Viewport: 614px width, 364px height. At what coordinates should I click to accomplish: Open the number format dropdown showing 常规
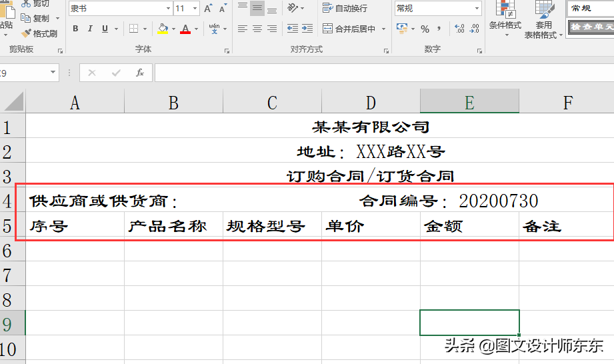point(477,8)
